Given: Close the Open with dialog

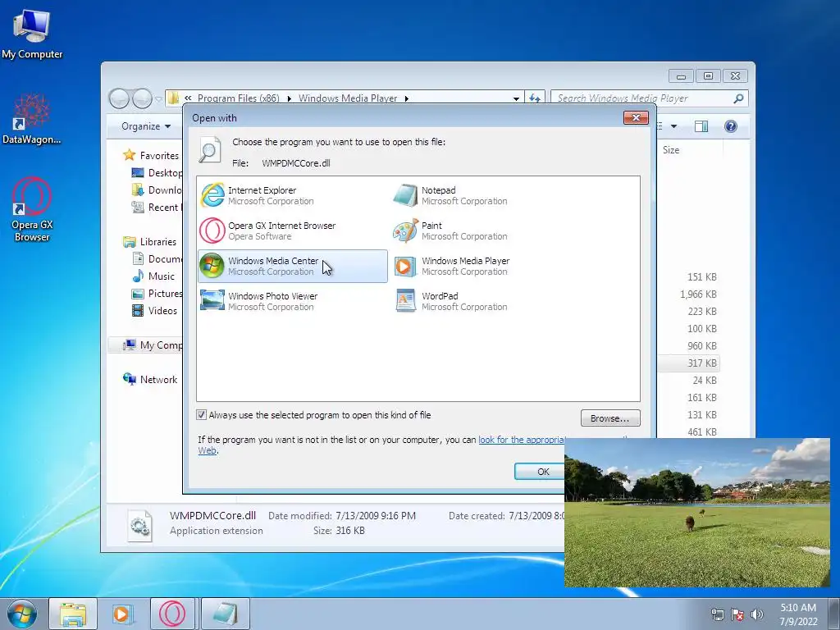Looking at the screenshot, I should 636,117.
